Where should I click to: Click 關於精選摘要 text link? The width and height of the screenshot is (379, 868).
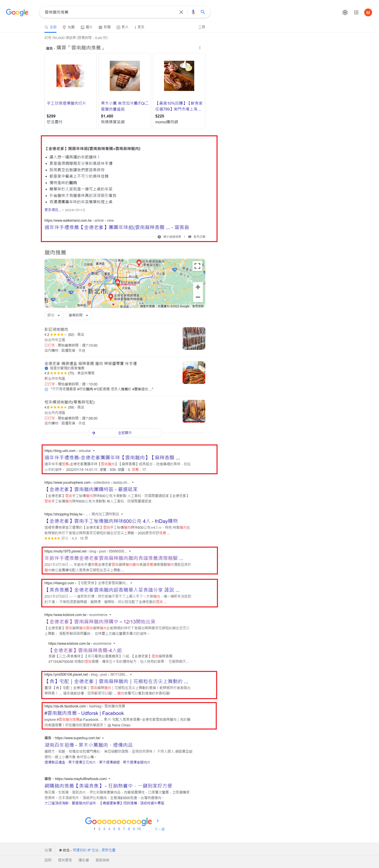point(172,237)
